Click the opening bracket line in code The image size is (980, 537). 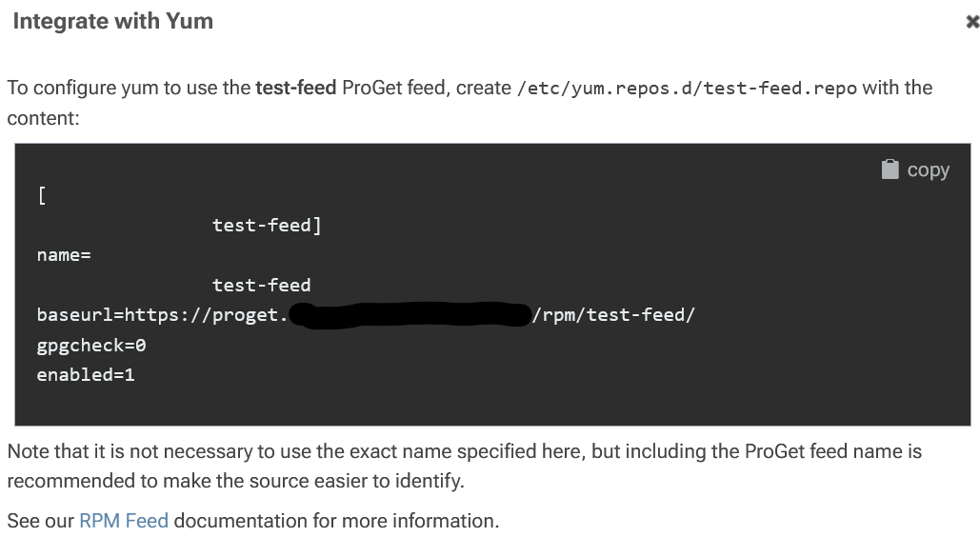[x=42, y=196]
